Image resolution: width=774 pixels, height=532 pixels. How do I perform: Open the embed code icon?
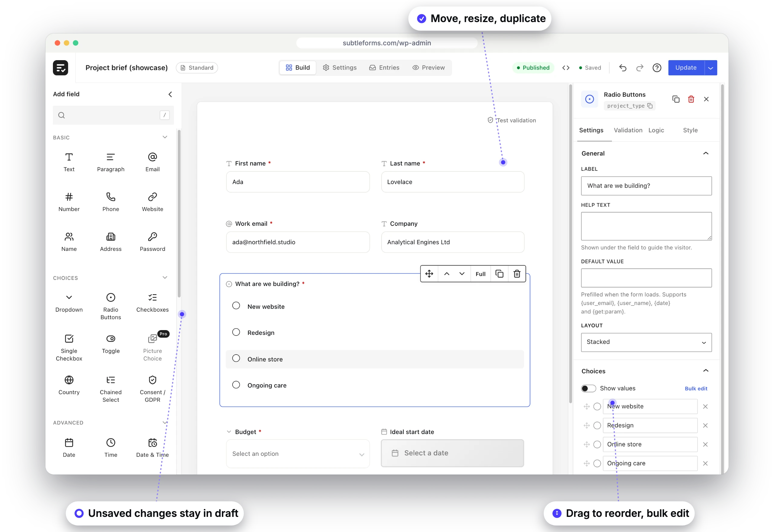coord(566,68)
